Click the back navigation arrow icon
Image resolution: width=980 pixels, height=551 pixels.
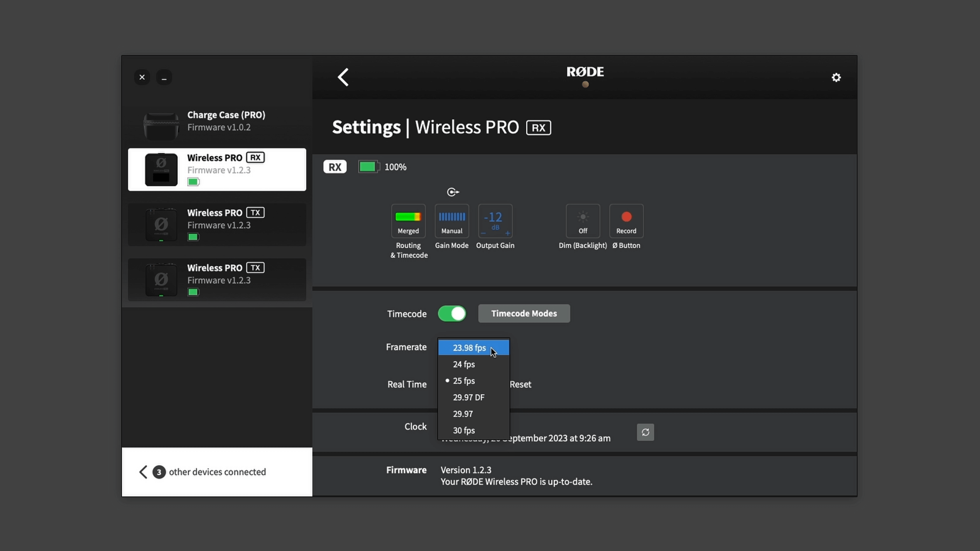(343, 77)
